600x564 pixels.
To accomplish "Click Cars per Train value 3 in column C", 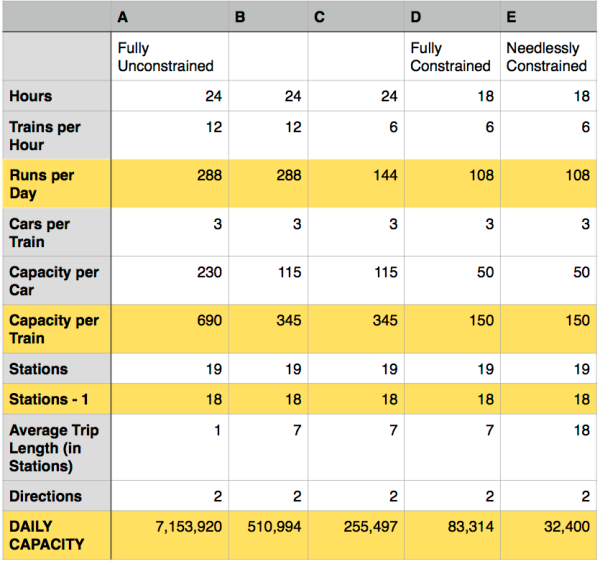I will tap(393, 224).
